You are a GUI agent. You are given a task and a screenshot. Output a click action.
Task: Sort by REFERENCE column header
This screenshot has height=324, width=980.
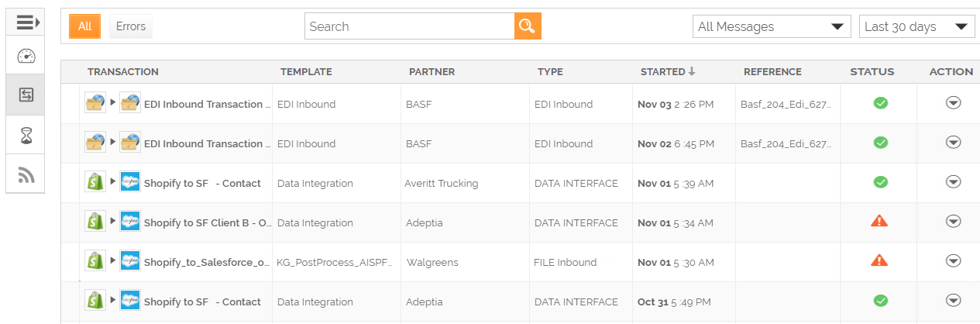772,71
